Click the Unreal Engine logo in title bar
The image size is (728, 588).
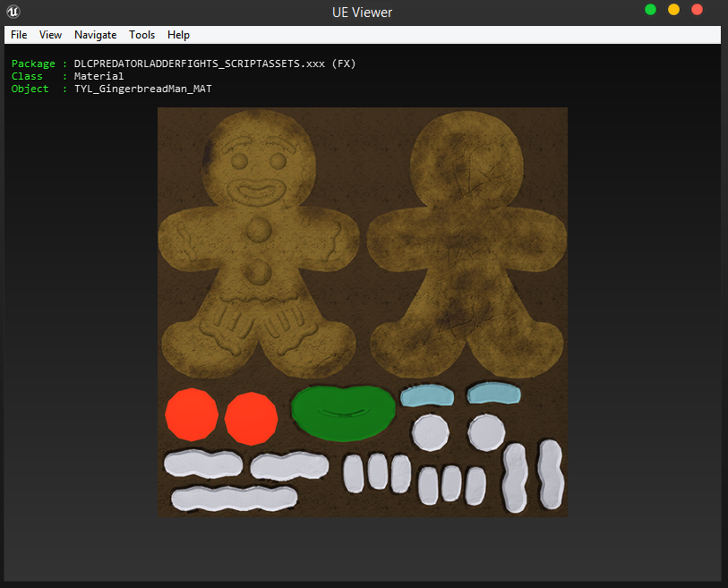pyautogui.click(x=15, y=12)
